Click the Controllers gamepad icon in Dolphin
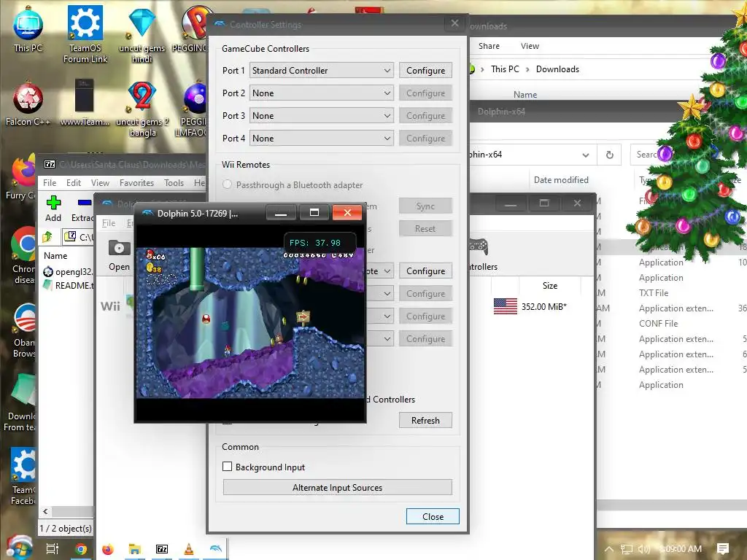 click(x=479, y=246)
